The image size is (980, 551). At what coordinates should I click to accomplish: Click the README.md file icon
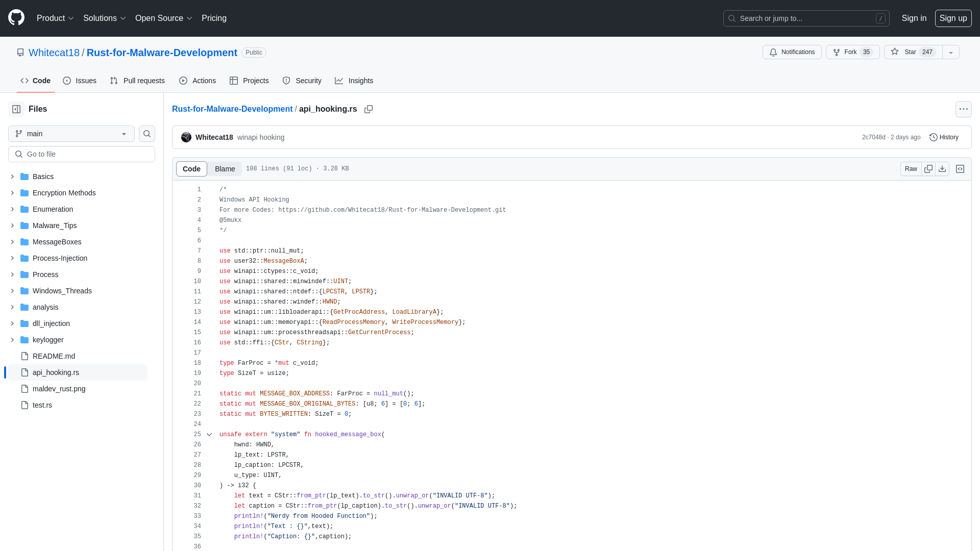(24, 356)
